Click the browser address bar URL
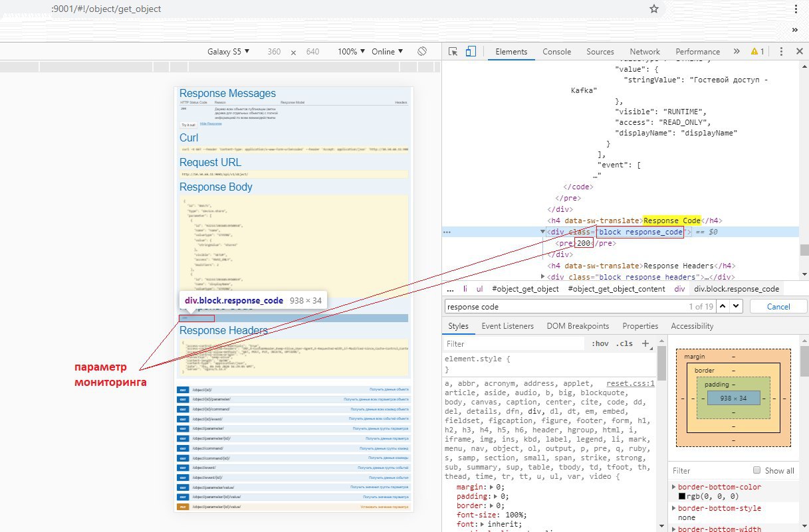The image size is (809, 532). tap(106, 9)
